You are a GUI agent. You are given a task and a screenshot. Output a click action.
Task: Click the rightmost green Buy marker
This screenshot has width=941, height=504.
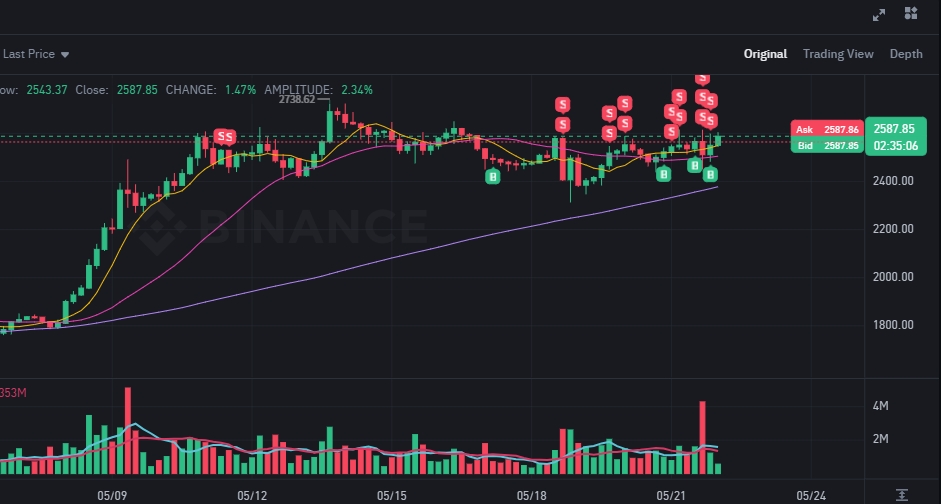coord(711,175)
